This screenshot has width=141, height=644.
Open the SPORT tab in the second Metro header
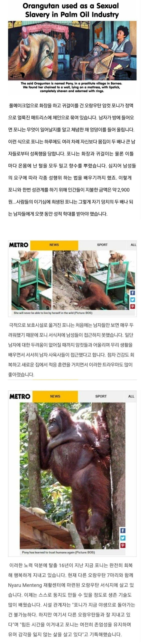pos(101,396)
